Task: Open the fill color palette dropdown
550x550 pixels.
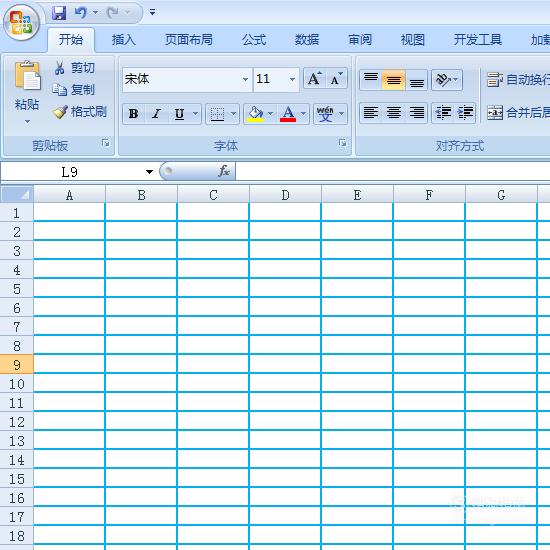Action: click(x=270, y=114)
